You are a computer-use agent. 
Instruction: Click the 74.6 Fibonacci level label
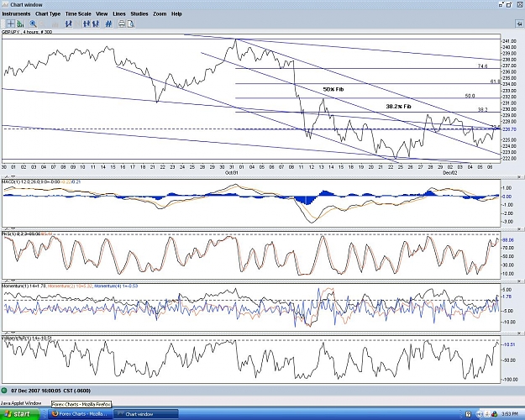click(482, 66)
